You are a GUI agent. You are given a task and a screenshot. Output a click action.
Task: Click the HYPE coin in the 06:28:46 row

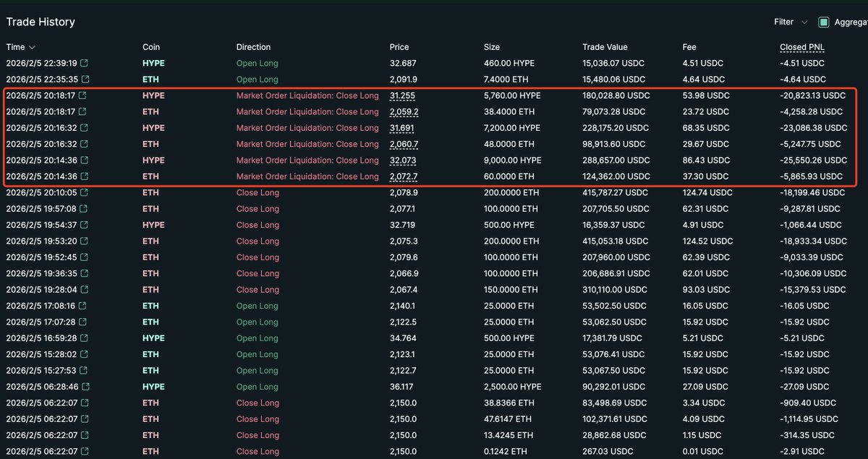[153, 387]
